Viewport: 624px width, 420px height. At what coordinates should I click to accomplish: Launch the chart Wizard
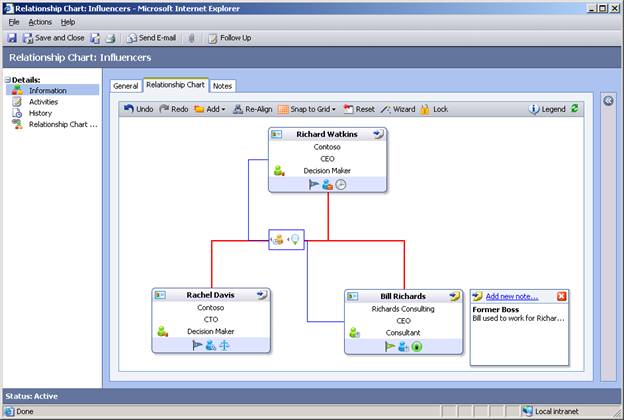point(397,109)
